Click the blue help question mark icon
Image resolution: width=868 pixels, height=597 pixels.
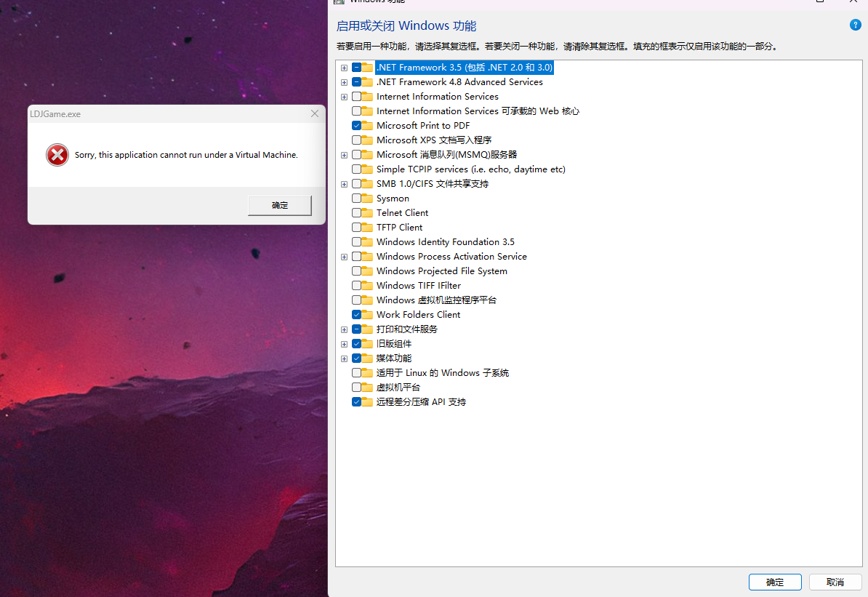[855, 25]
